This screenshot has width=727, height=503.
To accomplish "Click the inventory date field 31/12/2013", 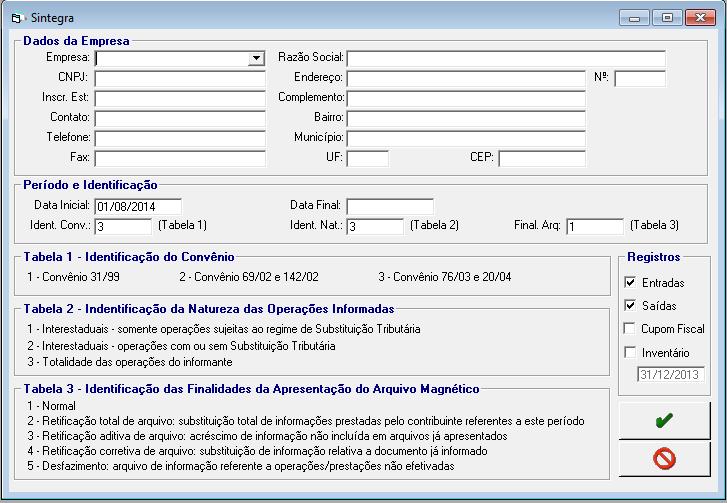I will click(670, 374).
